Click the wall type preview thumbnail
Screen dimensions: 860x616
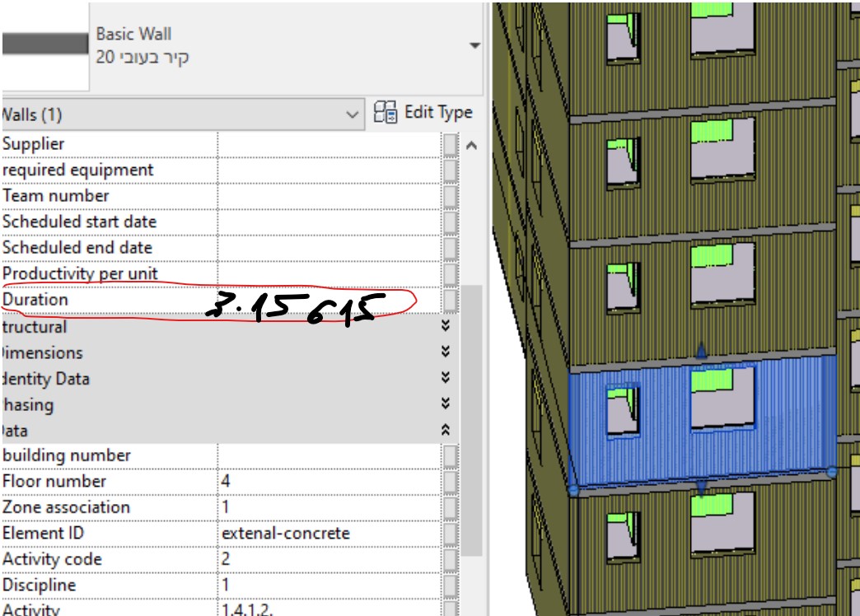coord(45,45)
